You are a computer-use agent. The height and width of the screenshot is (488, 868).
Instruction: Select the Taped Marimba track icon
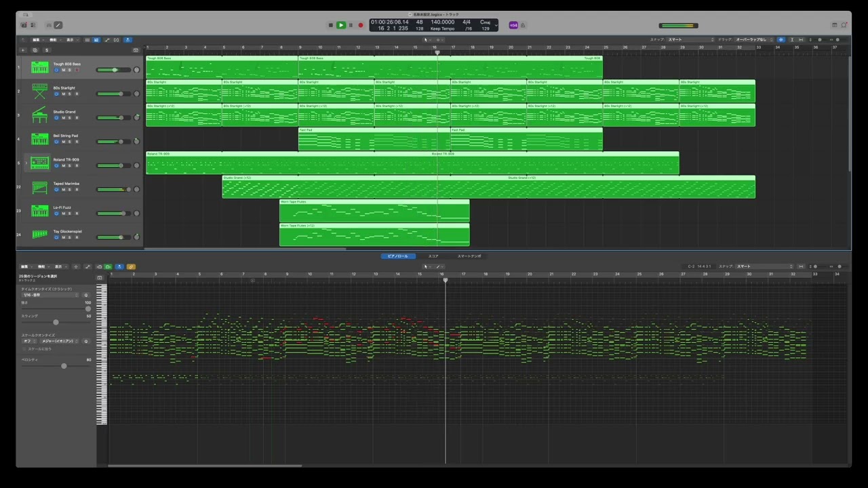coord(40,186)
